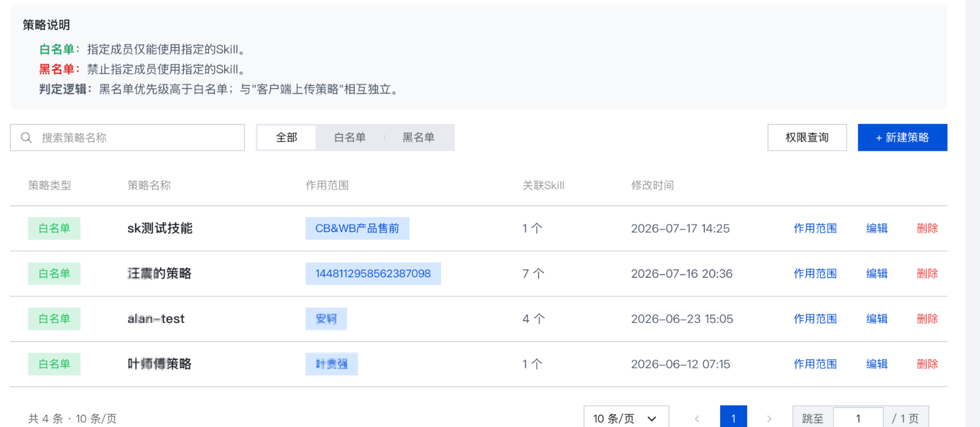
Task: Click the 关联Skill column header
Action: click(x=543, y=185)
